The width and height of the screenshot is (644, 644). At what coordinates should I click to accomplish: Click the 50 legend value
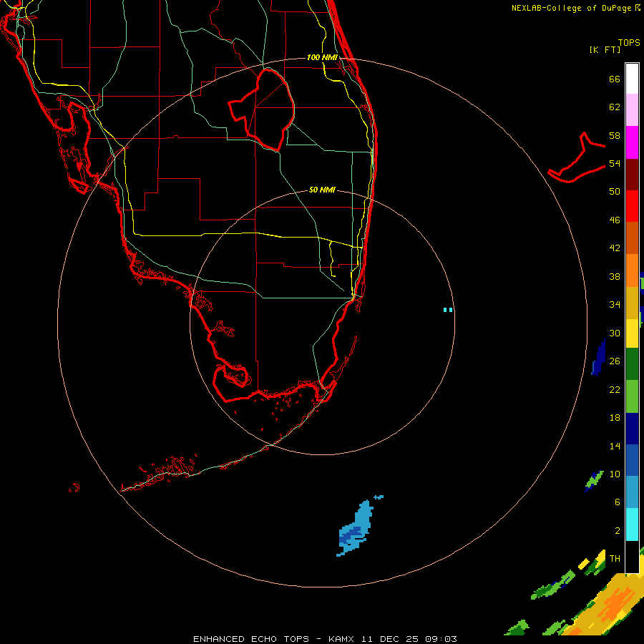pyautogui.click(x=615, y=191)
